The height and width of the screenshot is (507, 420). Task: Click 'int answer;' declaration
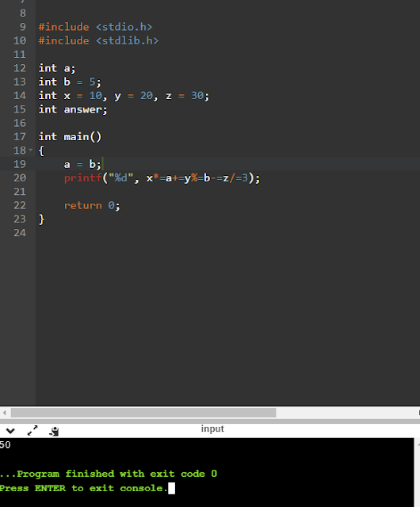pyautogui.click(x=73, y=109)
